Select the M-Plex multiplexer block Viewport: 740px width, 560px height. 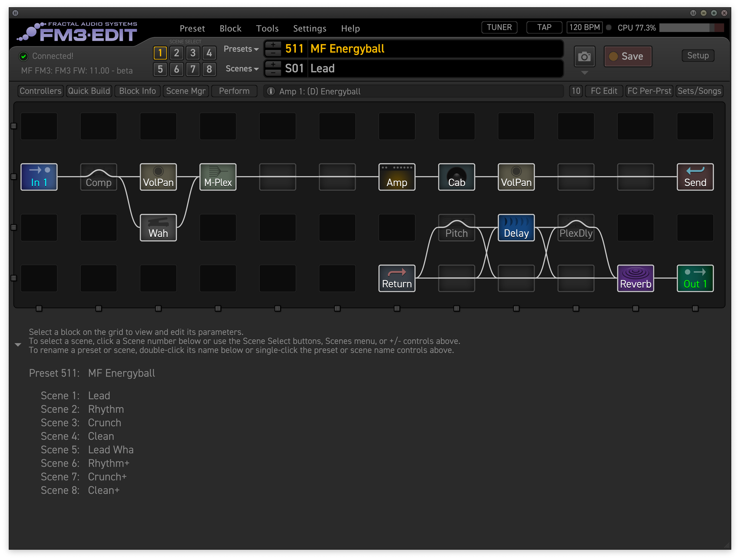[x=218, y=177]
